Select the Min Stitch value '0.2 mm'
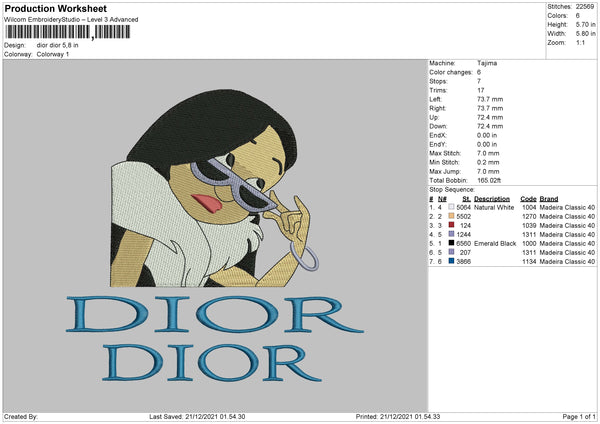 pyautogui.click(x=488, y=162)
